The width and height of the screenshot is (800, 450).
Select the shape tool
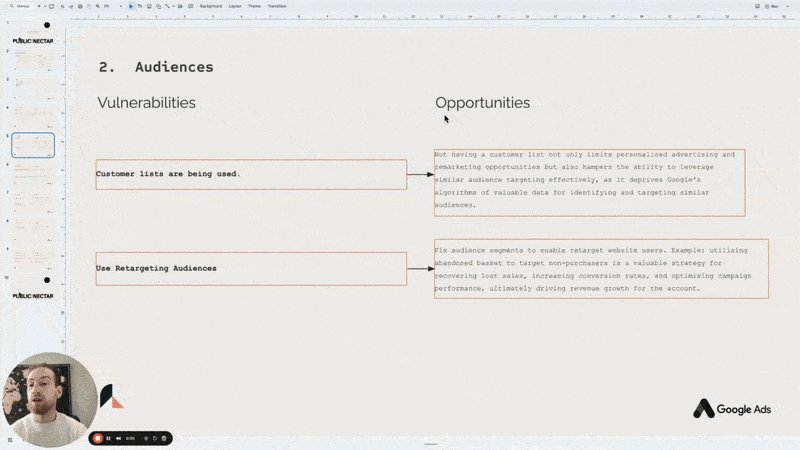tap(159, 6)
